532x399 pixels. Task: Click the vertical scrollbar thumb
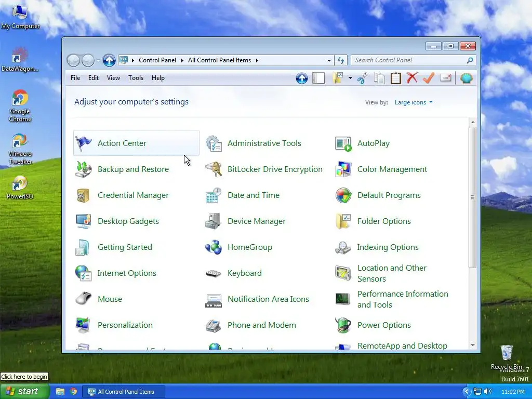click(x=472, y=197)
